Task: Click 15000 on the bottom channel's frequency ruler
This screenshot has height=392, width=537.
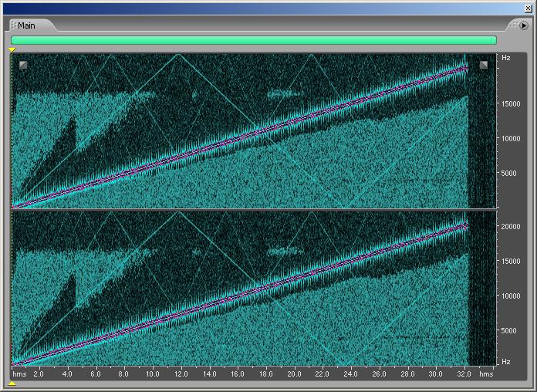Action: (510, 261)
